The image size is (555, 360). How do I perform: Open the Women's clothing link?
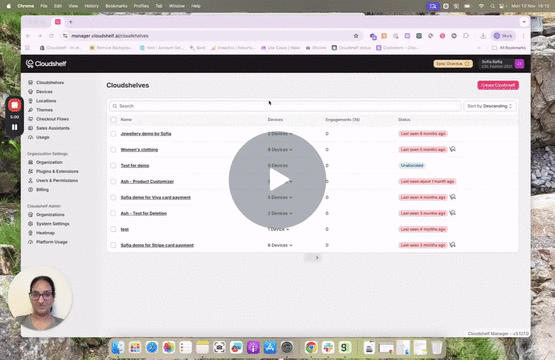click(139, 150)
